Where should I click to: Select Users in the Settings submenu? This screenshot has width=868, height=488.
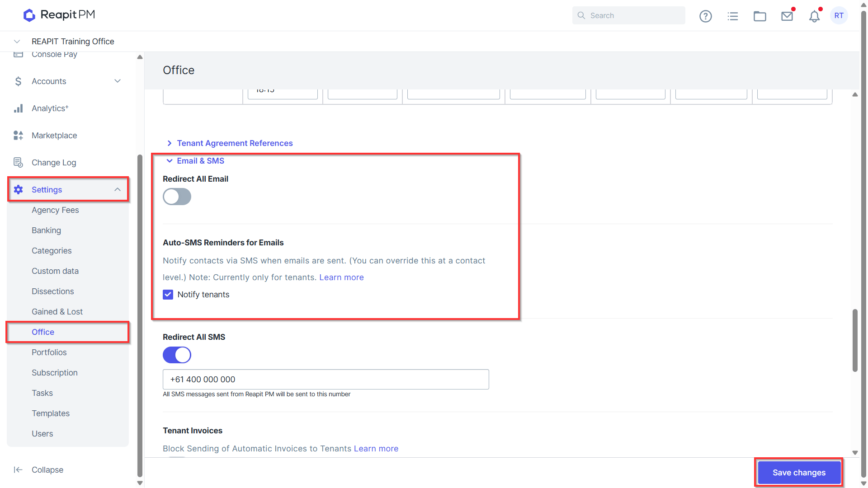click(42, 433)
